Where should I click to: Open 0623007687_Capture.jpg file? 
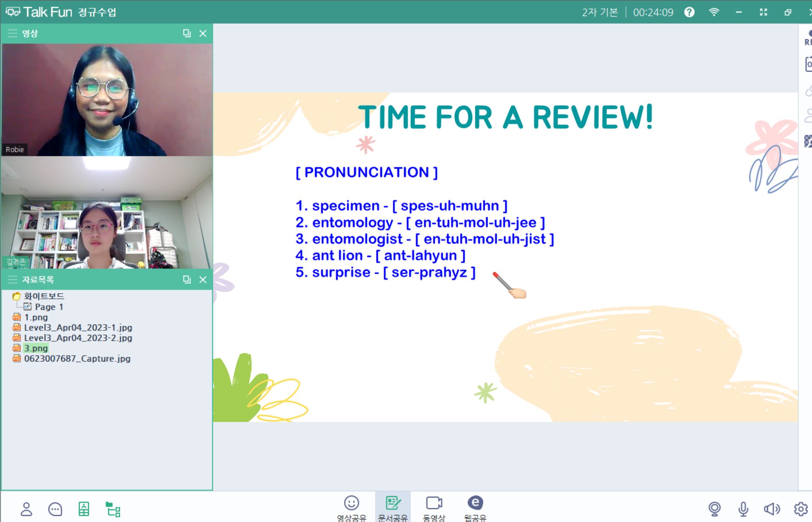(x=77, y=359)
